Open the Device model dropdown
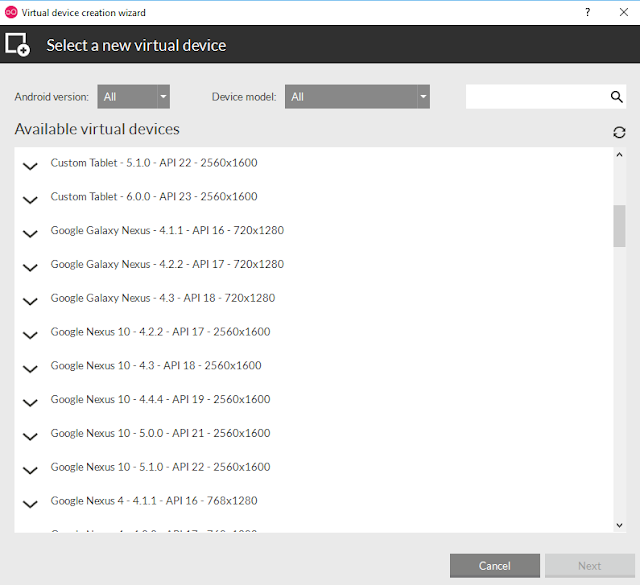Image resolution: width=640 pixels, height=585 pixels. coord(357,97)
